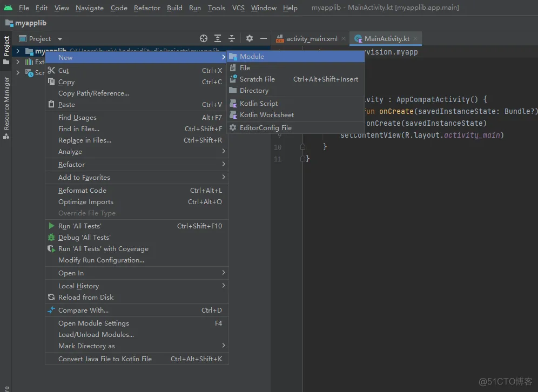Open the Code menu

(119, 8)
